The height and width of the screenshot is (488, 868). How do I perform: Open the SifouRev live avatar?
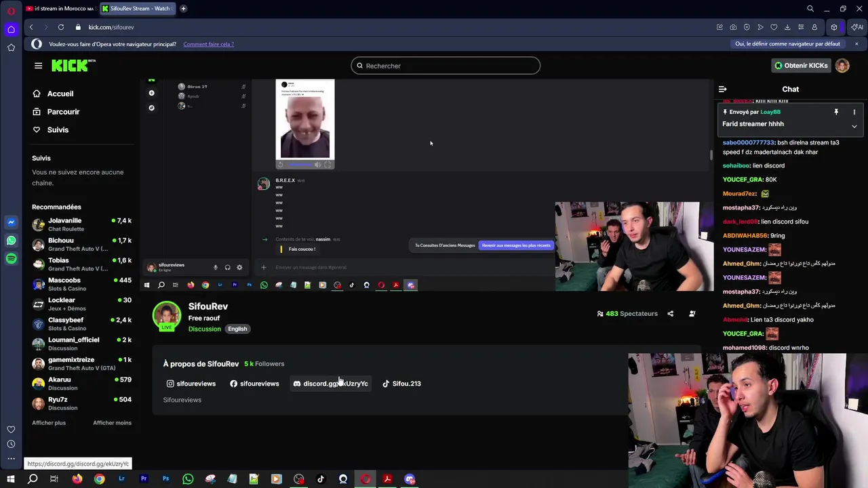point(166,317)
